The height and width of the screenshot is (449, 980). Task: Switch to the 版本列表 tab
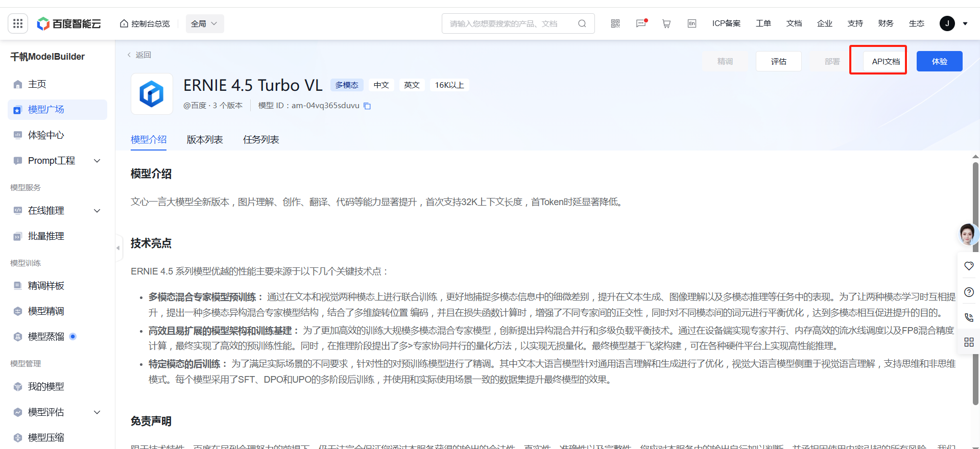tap(205, 140)
